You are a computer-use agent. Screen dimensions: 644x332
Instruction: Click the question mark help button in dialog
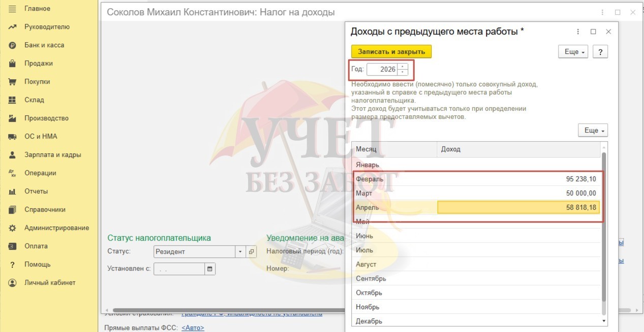click(x=600, y=52)
